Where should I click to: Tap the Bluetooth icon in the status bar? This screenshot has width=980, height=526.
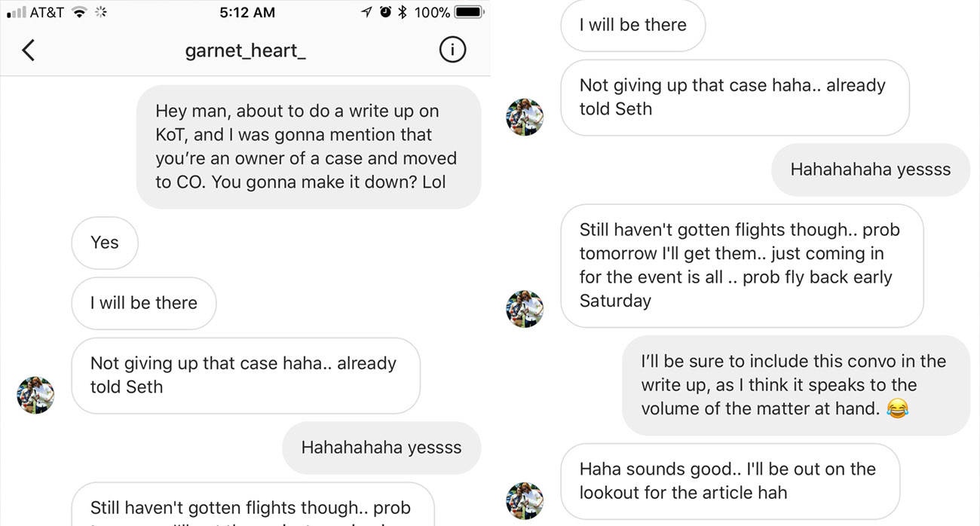click(403, 12)
